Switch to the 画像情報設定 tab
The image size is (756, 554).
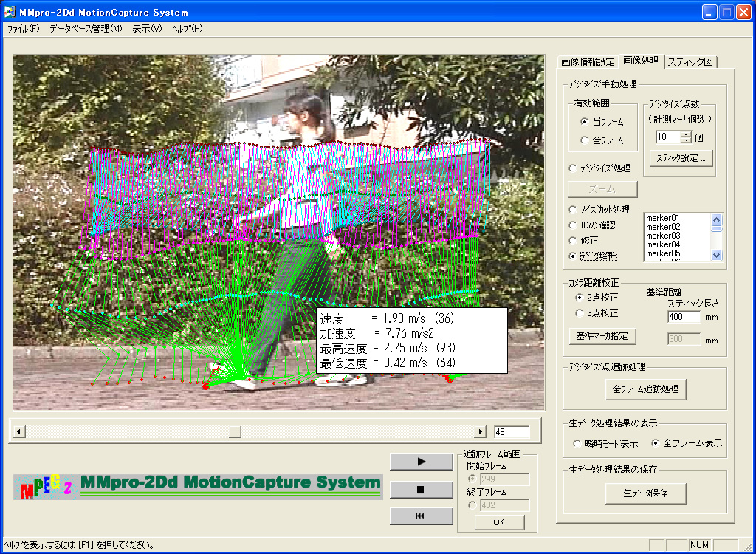coord(588,62)
